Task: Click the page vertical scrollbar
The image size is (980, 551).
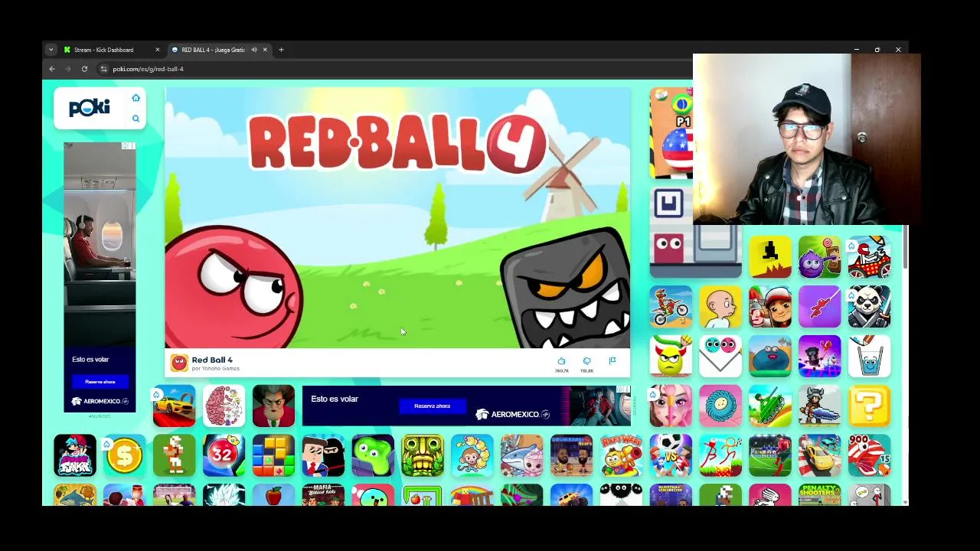Action: point(906,247)
